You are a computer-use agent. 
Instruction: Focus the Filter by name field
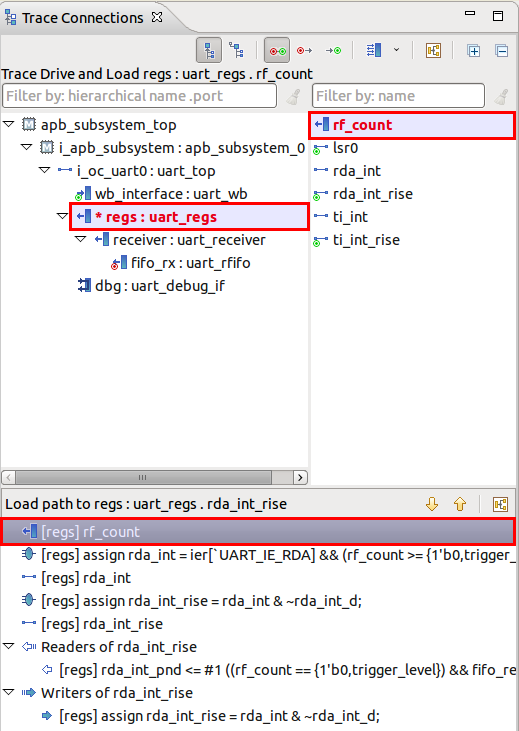tap(398, 96)
